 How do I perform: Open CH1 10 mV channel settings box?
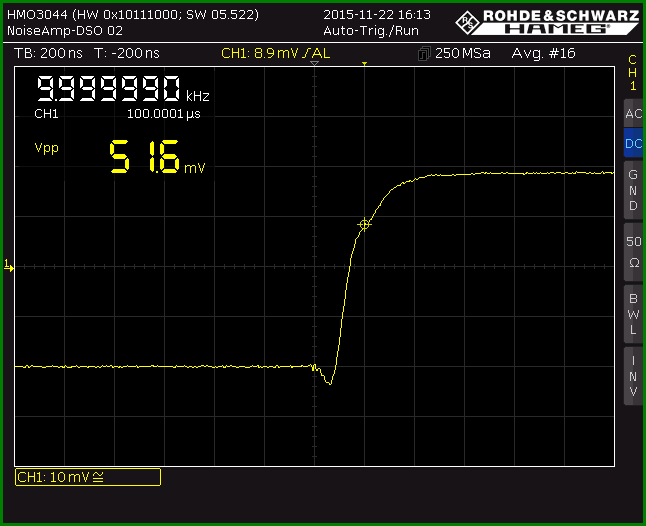point(88,477)
